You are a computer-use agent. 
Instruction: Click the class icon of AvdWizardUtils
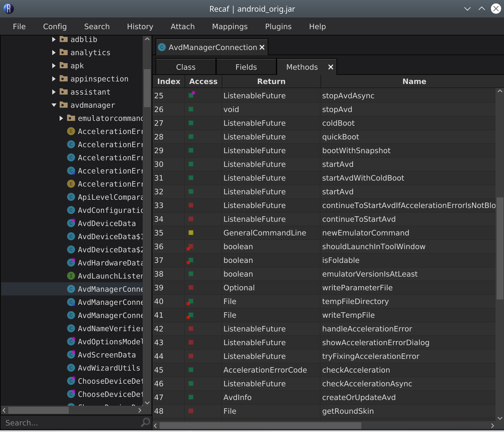point(71,368)
